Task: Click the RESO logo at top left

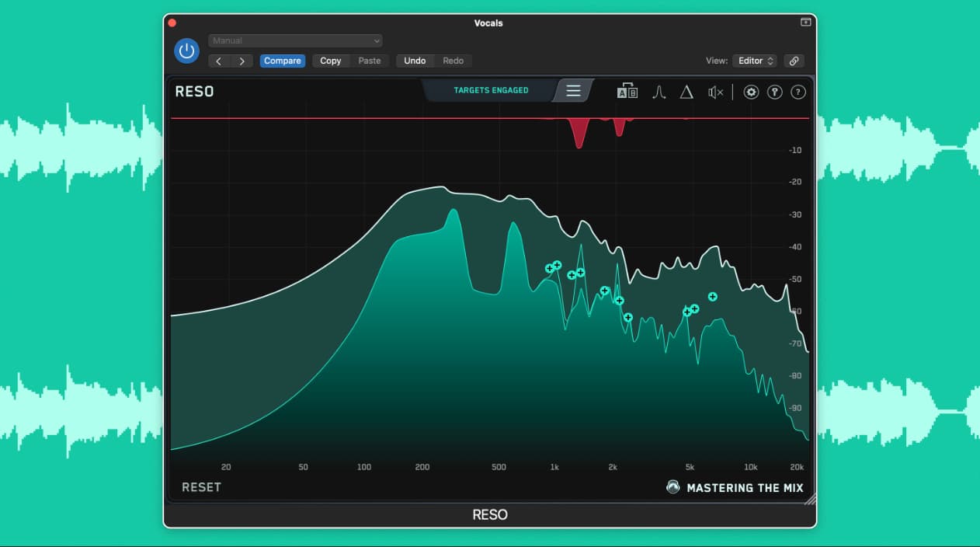Action: pos(194,91)
